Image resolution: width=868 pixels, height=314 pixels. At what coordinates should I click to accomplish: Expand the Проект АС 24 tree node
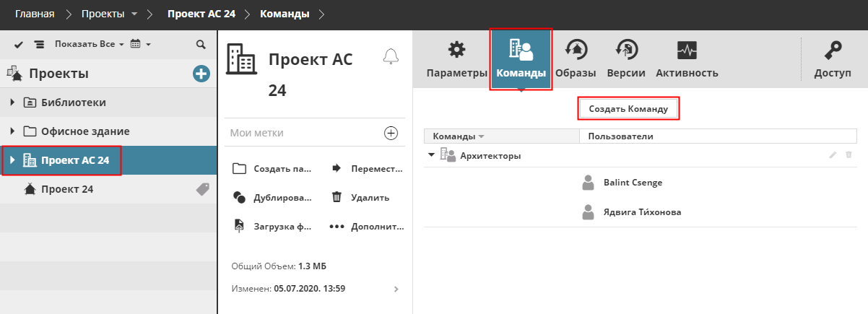tap(12, 160)
